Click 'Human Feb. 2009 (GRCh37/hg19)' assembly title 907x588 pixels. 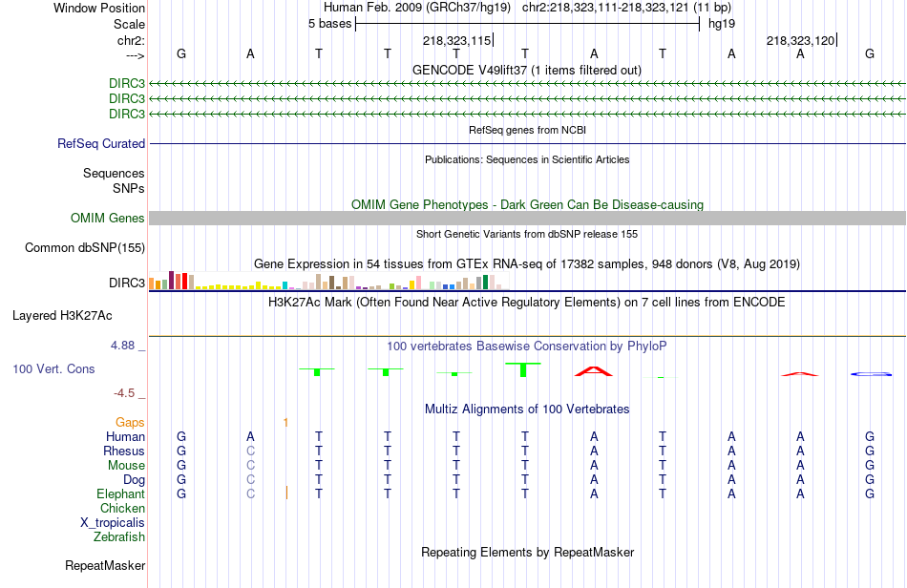(x=417, y=8)
